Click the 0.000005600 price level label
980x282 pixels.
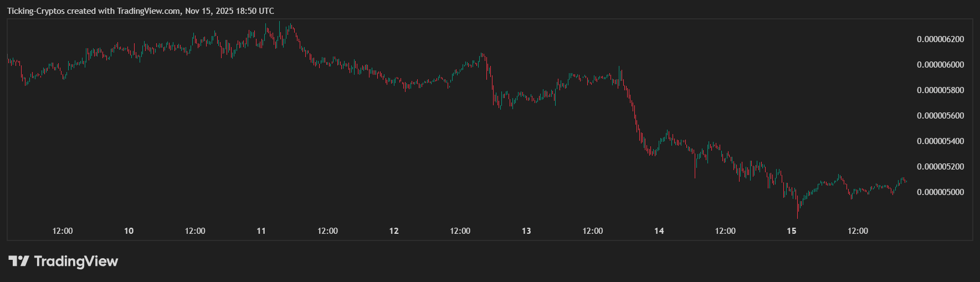click(x=940, y=116)
